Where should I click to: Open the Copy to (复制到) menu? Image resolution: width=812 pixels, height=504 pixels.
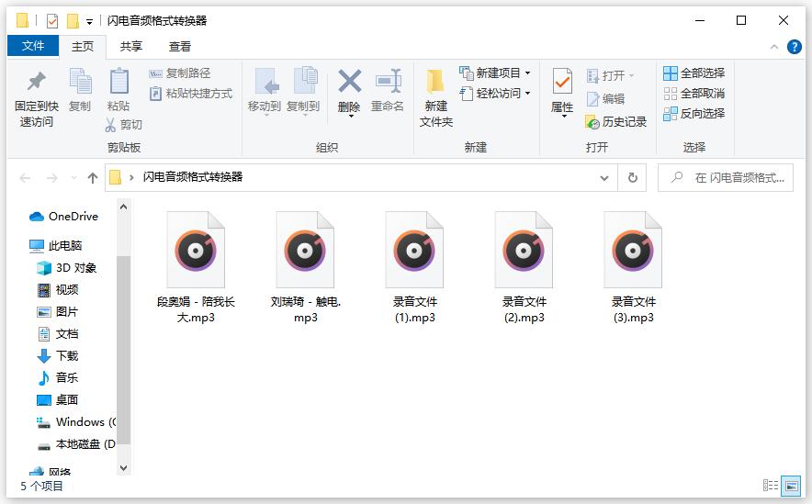[303, 91]
